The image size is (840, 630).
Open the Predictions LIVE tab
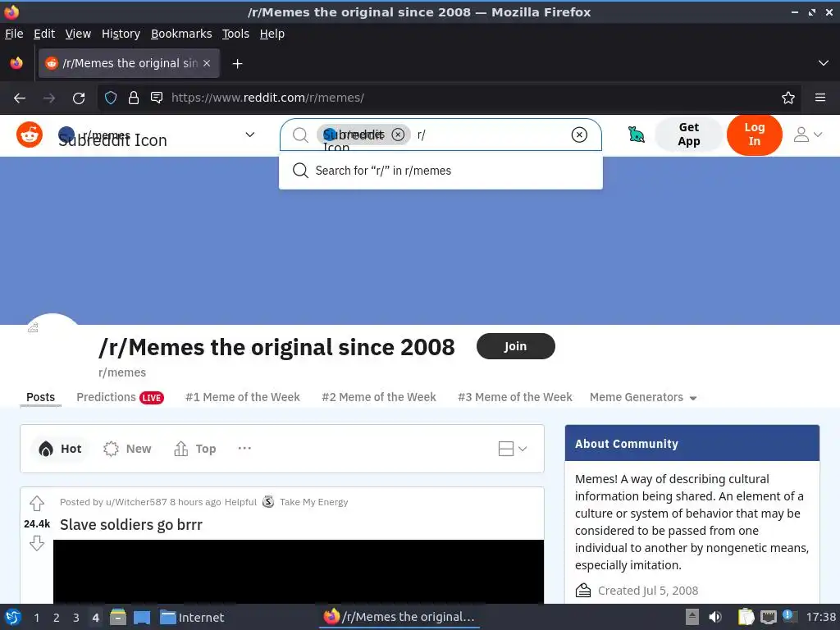[120, 398]
